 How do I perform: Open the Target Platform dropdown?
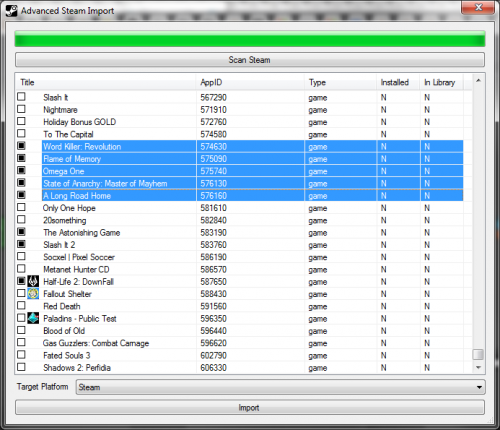(x=280, y=387)
